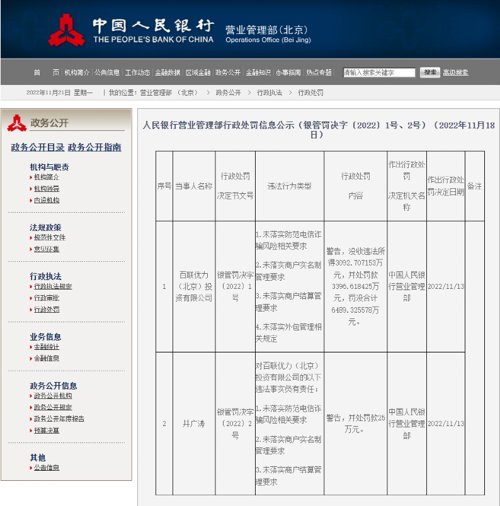Click the article title 人民银行营业管理部行政处罚信息公示
This screenshot has height=506, width=500.
click(318, 130)
